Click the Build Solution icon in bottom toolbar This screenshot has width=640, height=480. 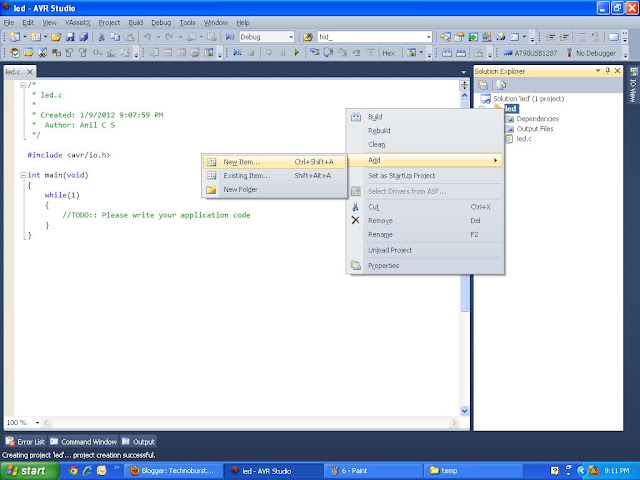click(x=447, y=53)
